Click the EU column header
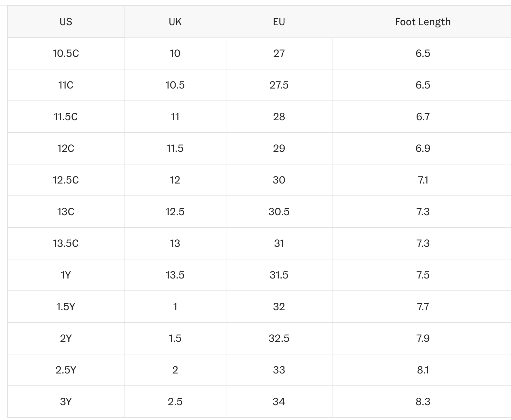 (x=279, y=22)
